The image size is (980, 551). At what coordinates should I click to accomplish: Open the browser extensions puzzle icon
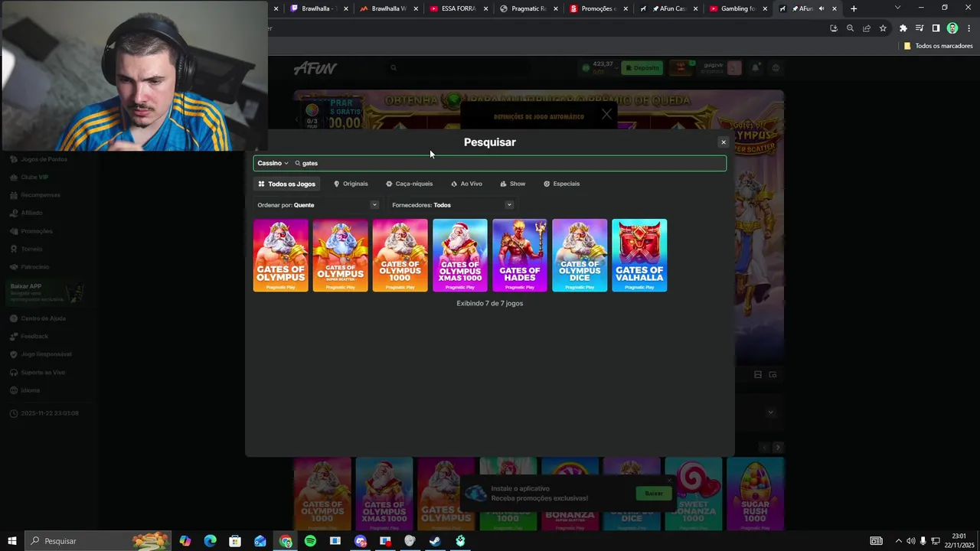click(x=903, y=28)
